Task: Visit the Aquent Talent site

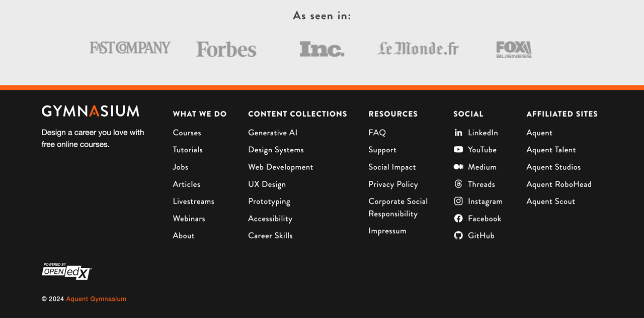Action: click(x=551, y=150)
